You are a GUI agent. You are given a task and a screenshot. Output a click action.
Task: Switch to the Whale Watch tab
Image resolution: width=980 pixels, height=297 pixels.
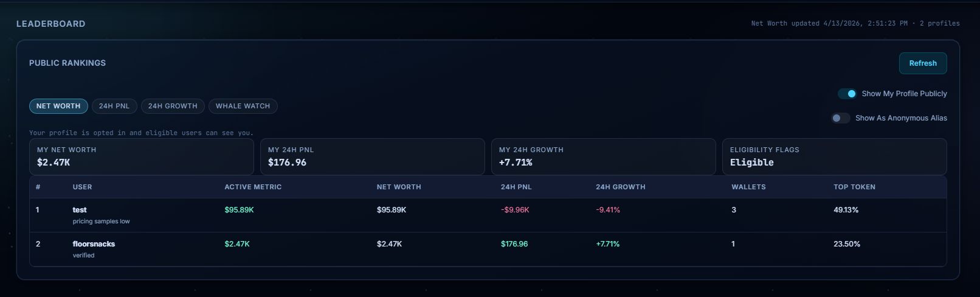click(x=243, y=106)
